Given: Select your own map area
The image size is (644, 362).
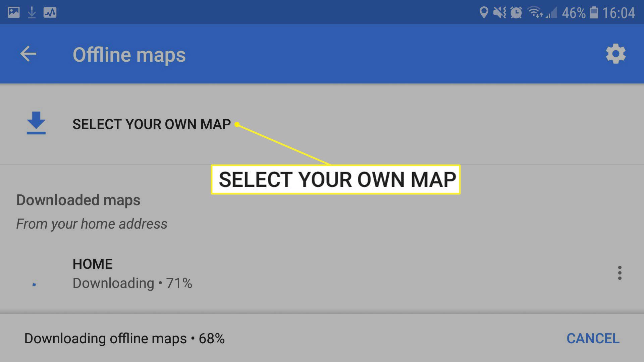Looking at the screenshot, I should click(x=152, y=123).
